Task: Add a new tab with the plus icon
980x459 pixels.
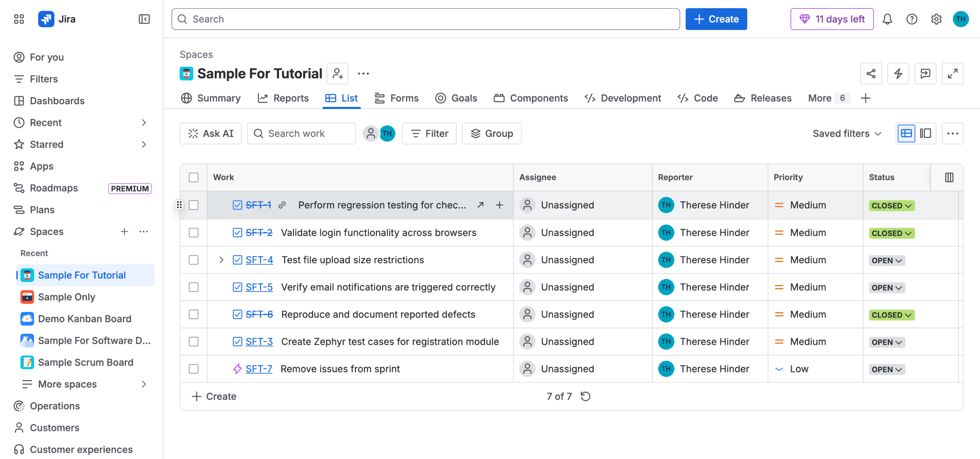Action: [x=865, y=98]
